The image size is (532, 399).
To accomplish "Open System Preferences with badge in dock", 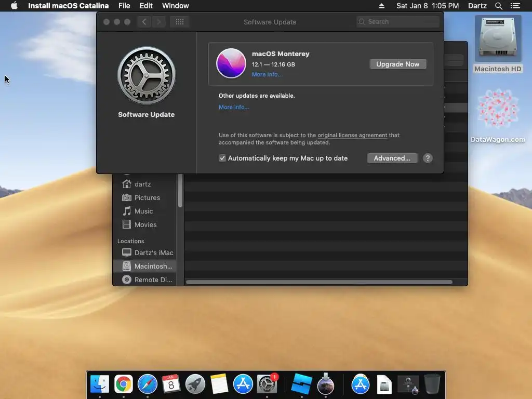I will [267, 384].
